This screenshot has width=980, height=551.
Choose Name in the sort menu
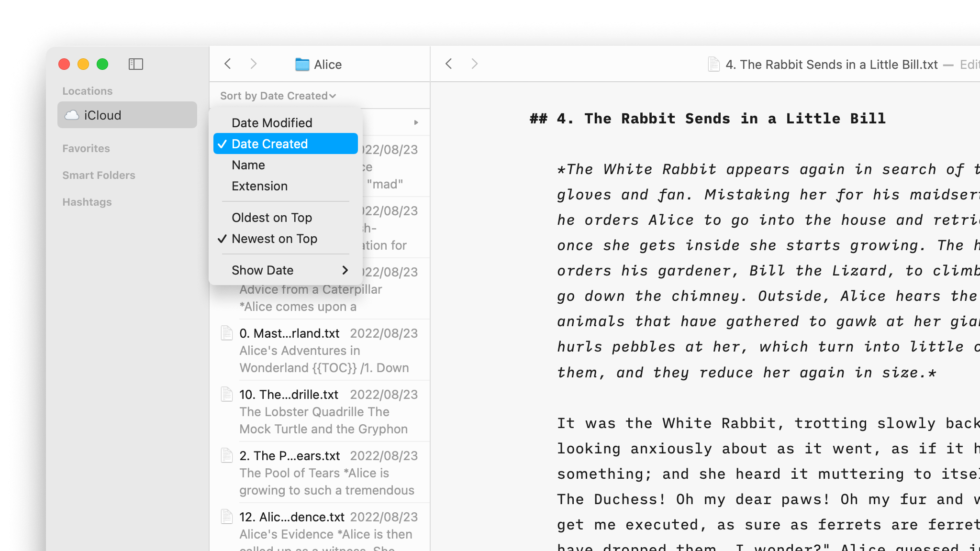[248, 165]
